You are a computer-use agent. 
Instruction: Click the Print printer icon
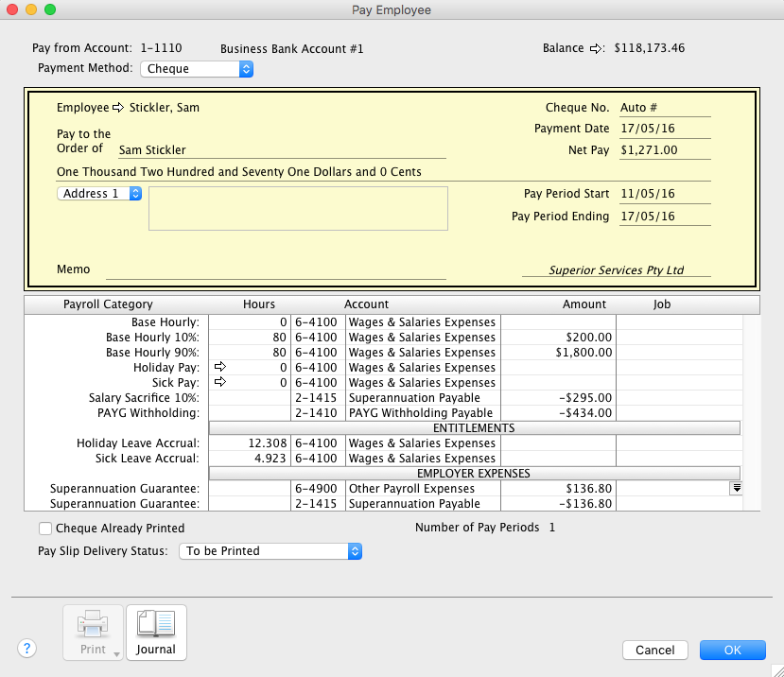point(93,625)
